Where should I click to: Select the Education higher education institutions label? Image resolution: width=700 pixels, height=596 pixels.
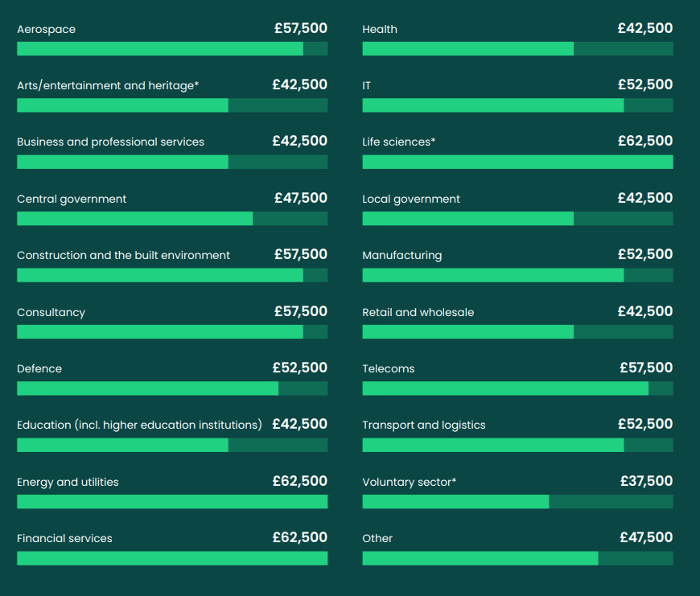(139, 425)
